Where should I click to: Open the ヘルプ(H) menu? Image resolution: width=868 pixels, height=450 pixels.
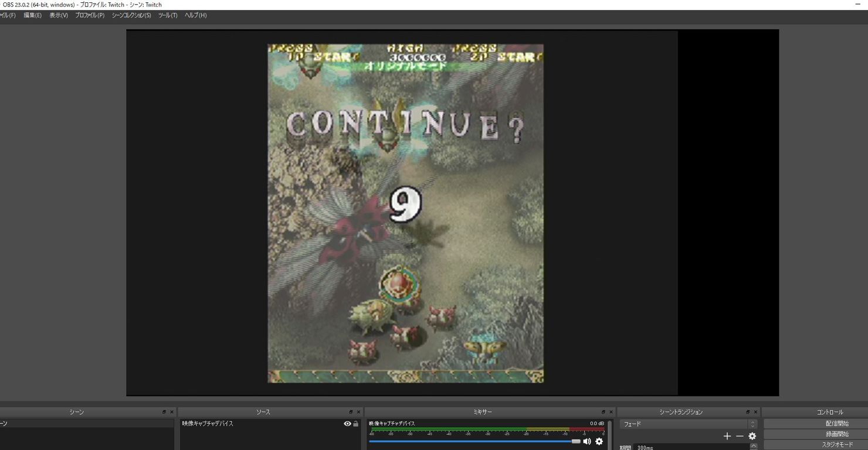pyautogui.click(x=196, y=15)
